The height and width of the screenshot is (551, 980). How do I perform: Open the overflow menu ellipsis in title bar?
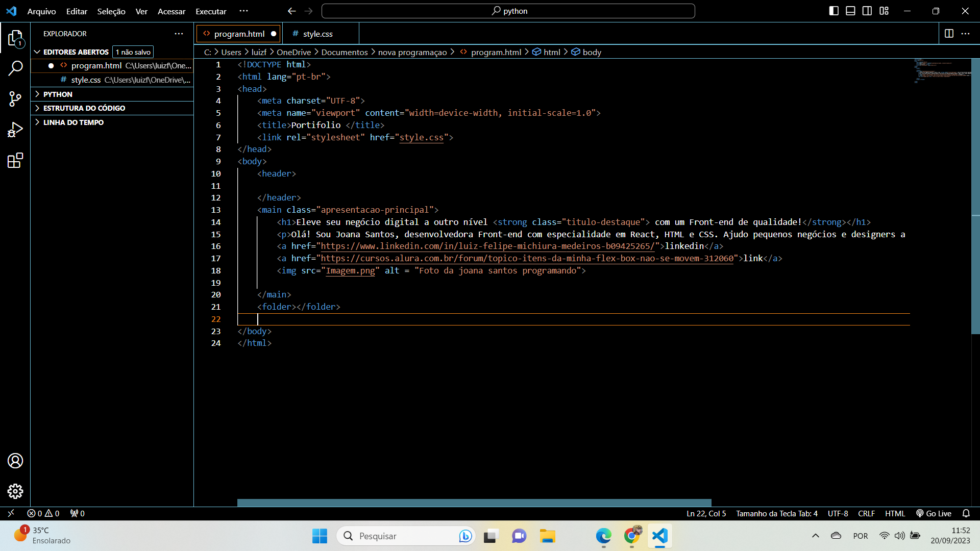pos(244,11)
